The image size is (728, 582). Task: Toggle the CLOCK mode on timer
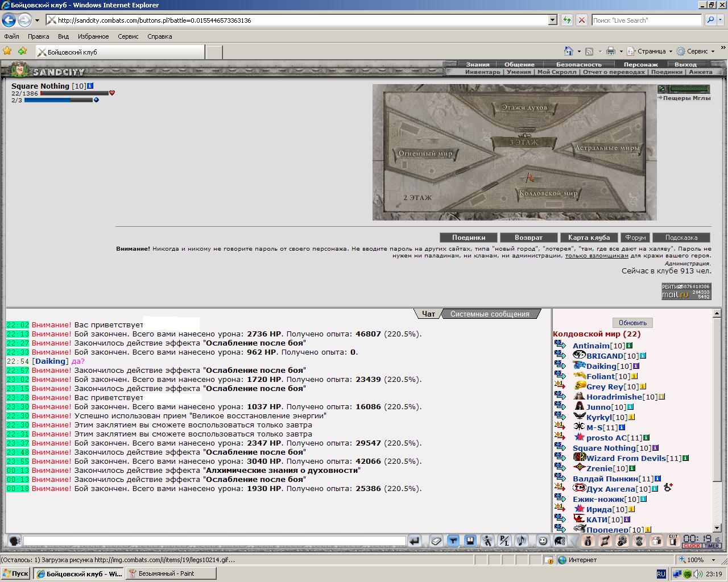692,546
